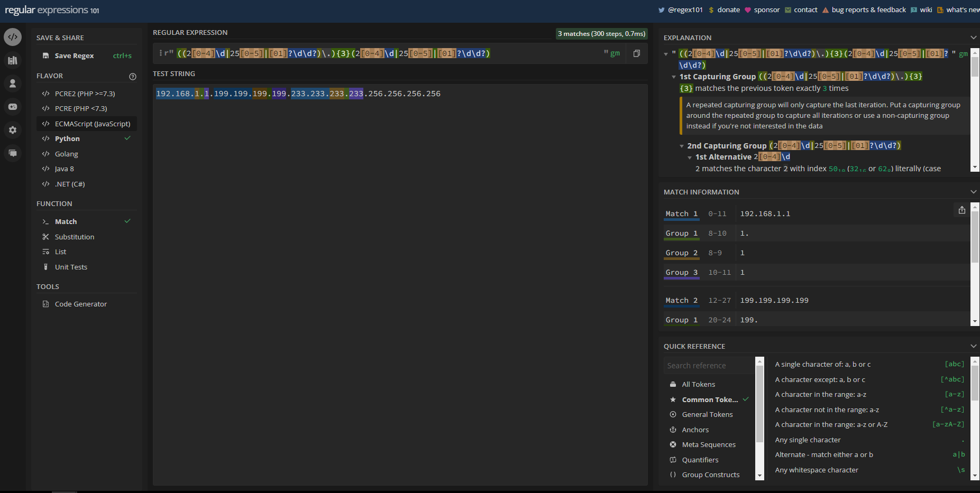Click the flavor help question mark icon
This screenshot has height=493, width=980.
pyautogui.click(x=133, y=77)
